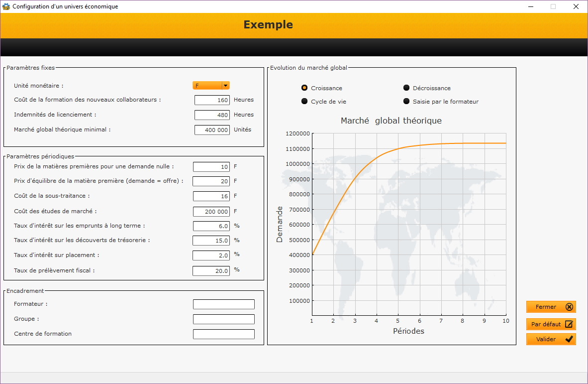Screen dimensions: 588x384
Task: Click the 'Unité monétaire :' label
Action: pos(39,86)
